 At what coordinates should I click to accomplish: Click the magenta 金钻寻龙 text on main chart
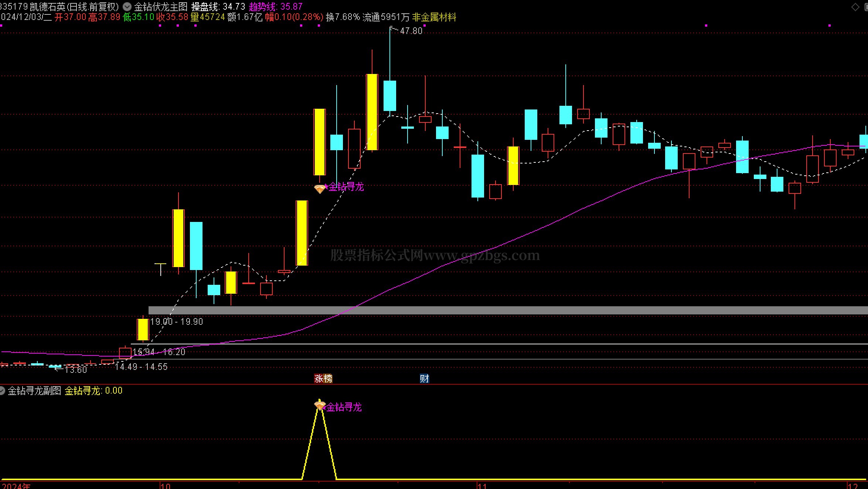click(x=346, y=187)
